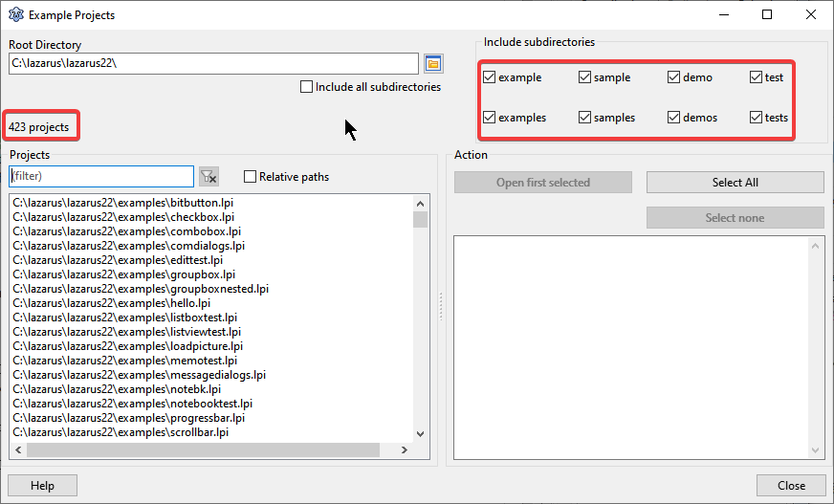
Task: Click the projects list scroll down arrow
Action: coord(420,432)
